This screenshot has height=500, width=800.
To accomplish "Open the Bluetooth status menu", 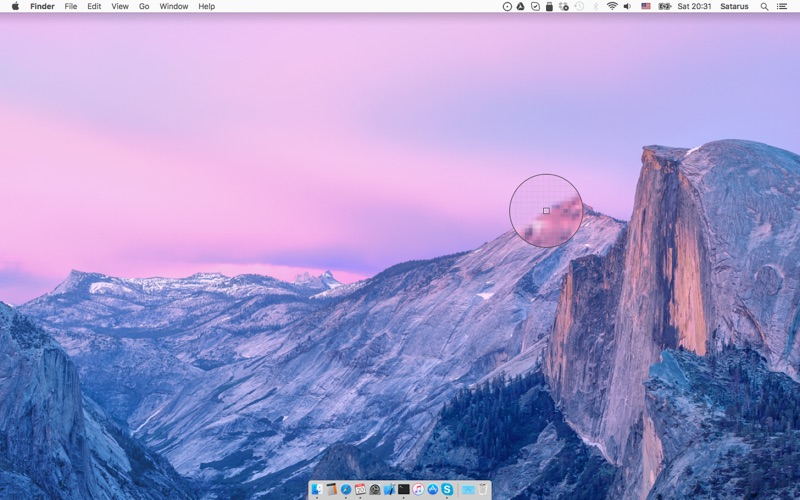I will click(x=595, y=7).
